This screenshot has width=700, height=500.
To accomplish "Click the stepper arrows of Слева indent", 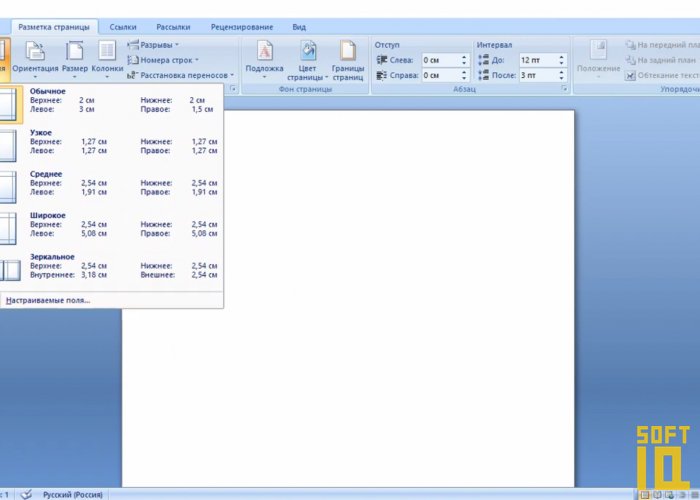I will tap(464, 60).
